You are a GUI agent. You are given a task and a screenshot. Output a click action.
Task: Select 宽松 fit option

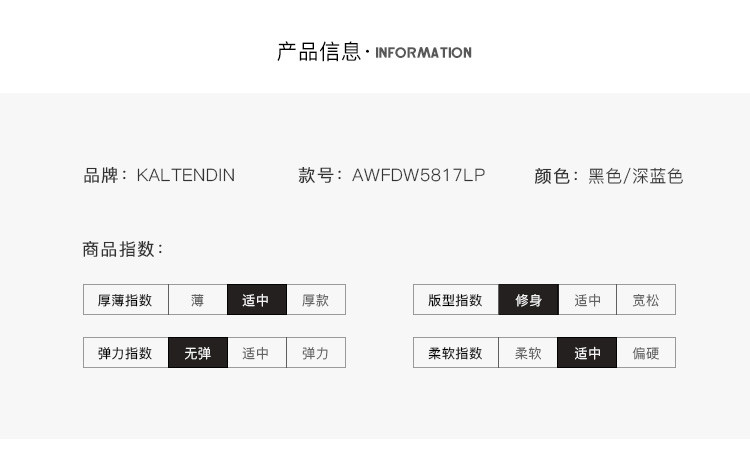pos(646,300)
